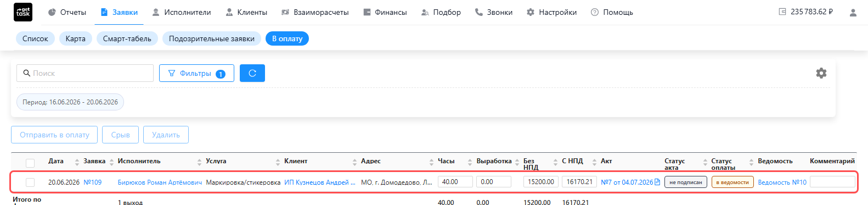Click the Без НПД field 15200.00

(541, 182)
